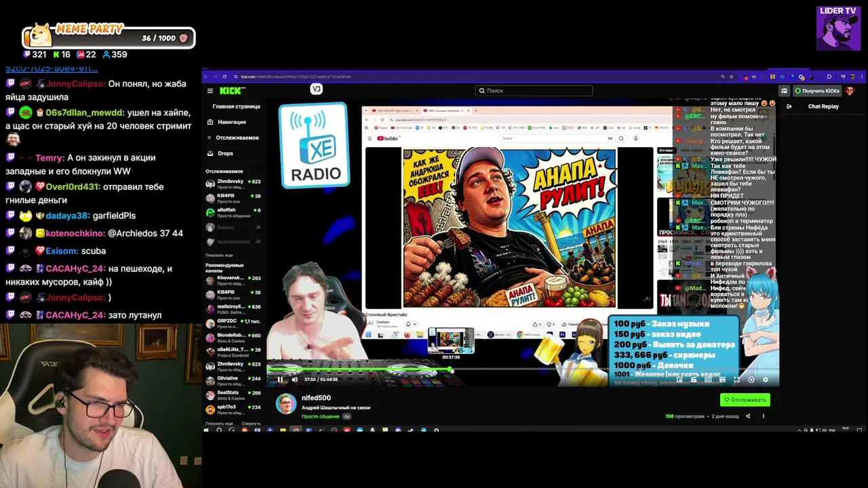Click Получить KICKs button
The image size is (868, 488).
(x=817, y=91)
